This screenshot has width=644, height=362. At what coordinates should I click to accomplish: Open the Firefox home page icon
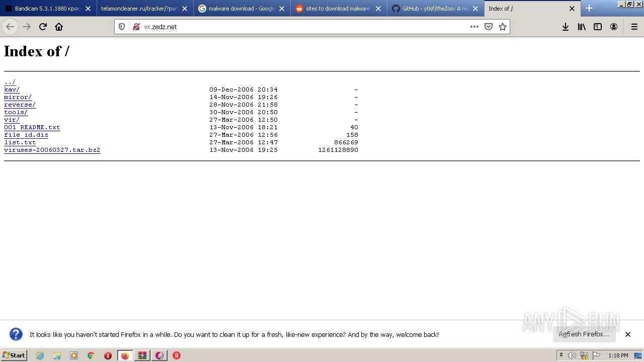click(x=59, y=27)
